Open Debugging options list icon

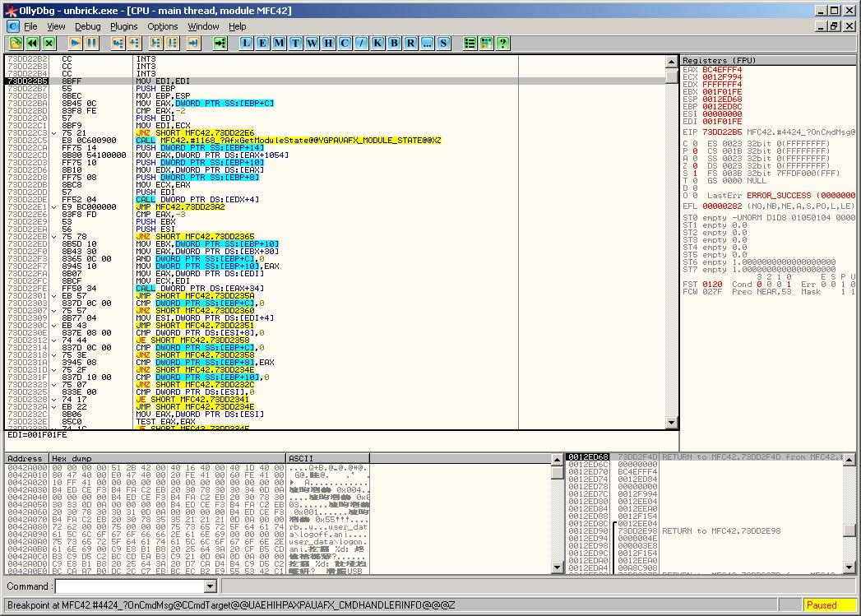470,44
